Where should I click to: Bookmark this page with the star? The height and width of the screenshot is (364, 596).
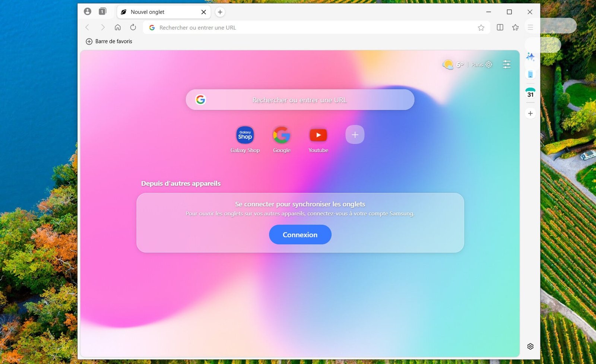pos(481,28)
